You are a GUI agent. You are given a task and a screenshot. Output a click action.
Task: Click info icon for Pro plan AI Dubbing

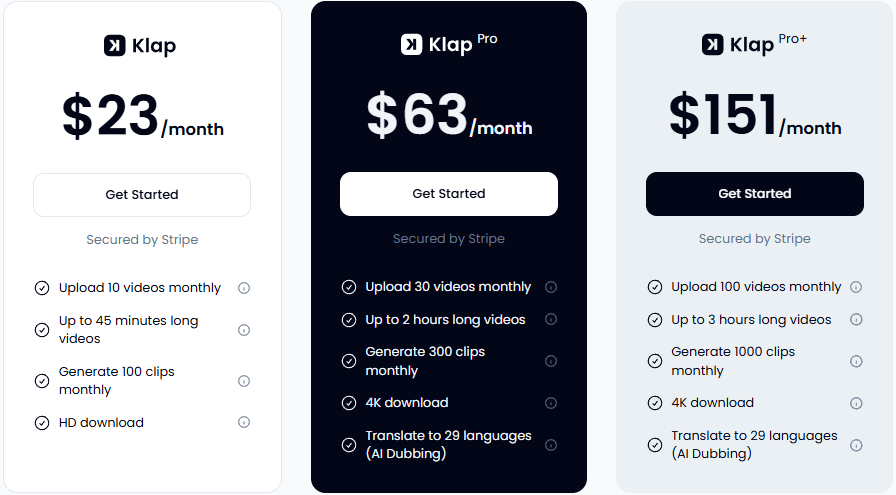[x=551, y=445]
